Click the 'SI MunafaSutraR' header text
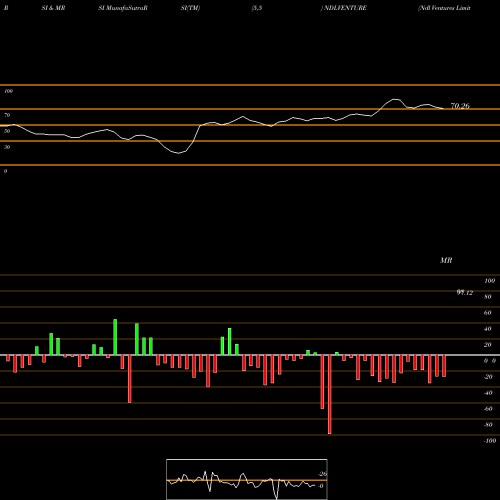The image size is (500, 500). click(123, 8)
